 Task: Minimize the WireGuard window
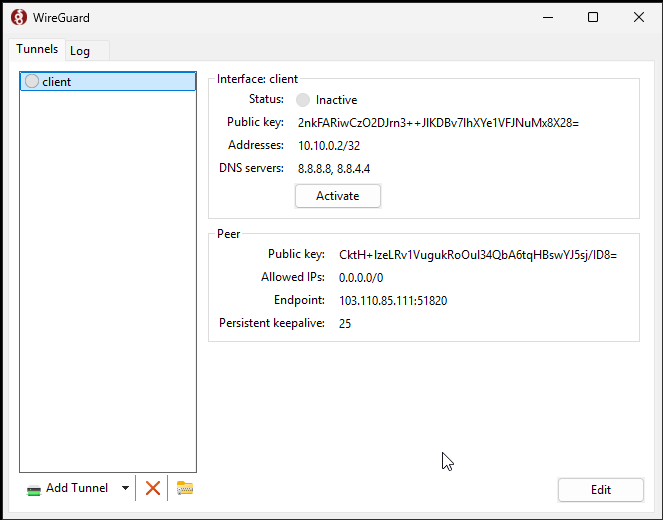coord(548,17)
